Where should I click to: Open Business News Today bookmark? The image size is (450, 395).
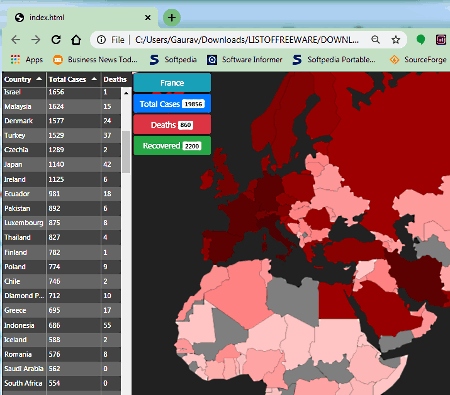click(x=95, y=60)
